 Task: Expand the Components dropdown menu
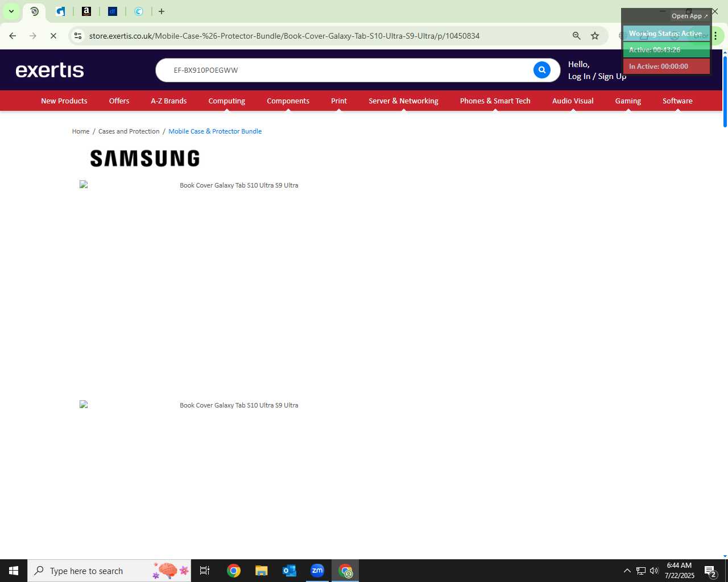(x=288, y=101)
